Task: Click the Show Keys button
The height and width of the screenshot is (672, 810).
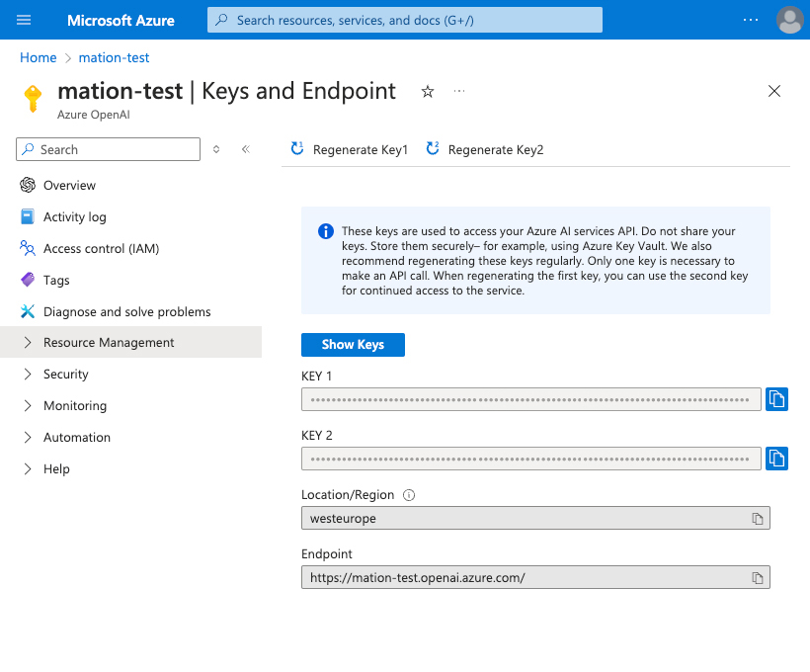Action: click(x=353, y=345)
